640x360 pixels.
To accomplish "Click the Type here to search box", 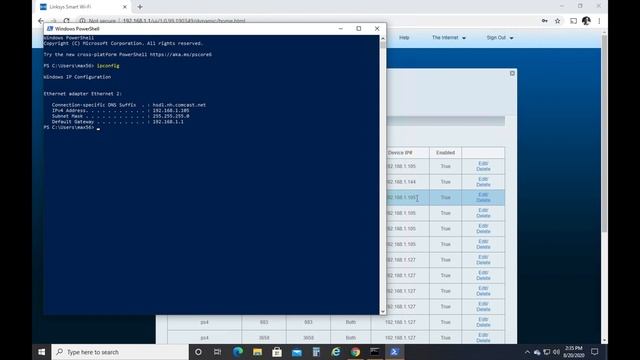I will [120, 352].
